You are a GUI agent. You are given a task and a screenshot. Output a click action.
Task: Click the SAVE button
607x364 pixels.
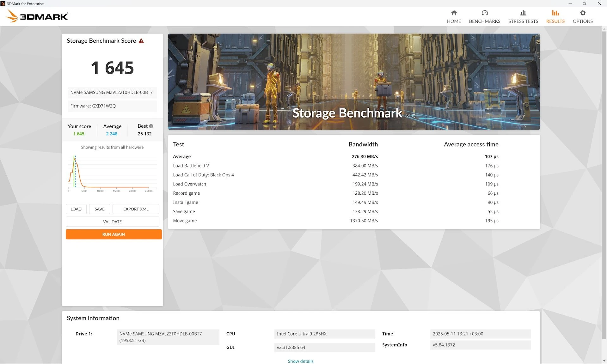pyautogui.click(x=99, y=209)
